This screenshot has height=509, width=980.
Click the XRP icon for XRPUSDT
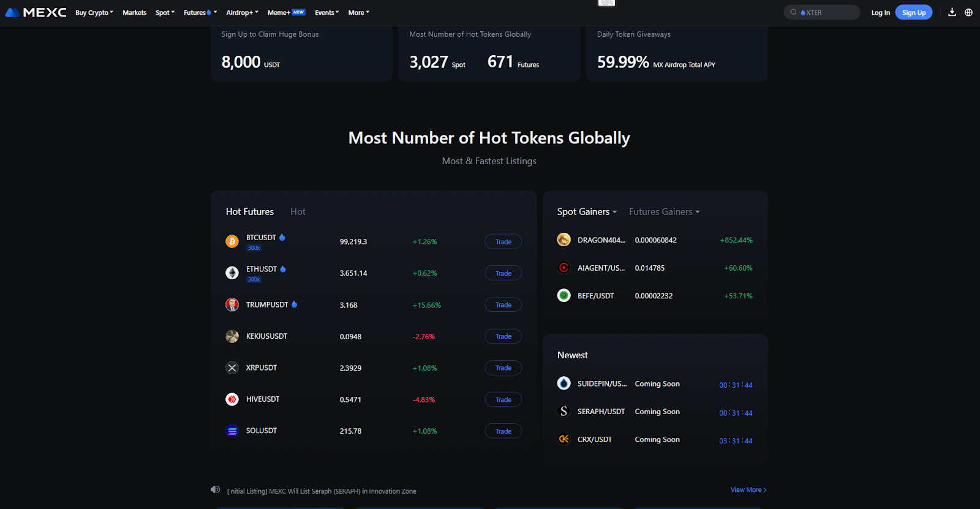[x=232, y=368]
